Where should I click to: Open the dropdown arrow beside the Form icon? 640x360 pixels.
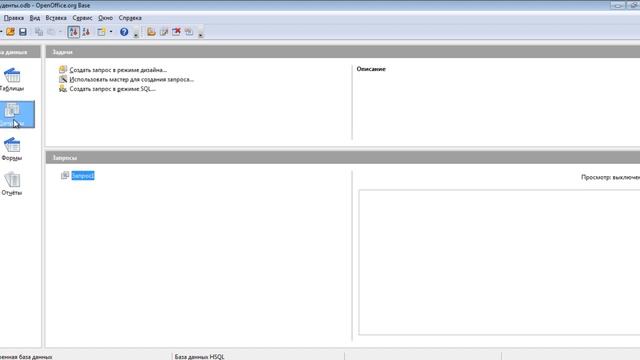(111, 32)
